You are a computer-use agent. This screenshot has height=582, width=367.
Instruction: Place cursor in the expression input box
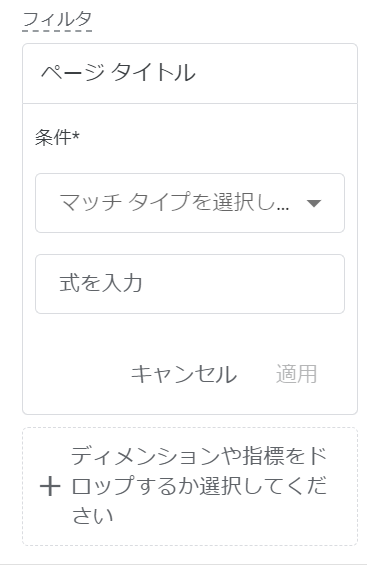[x=190, y=284]
